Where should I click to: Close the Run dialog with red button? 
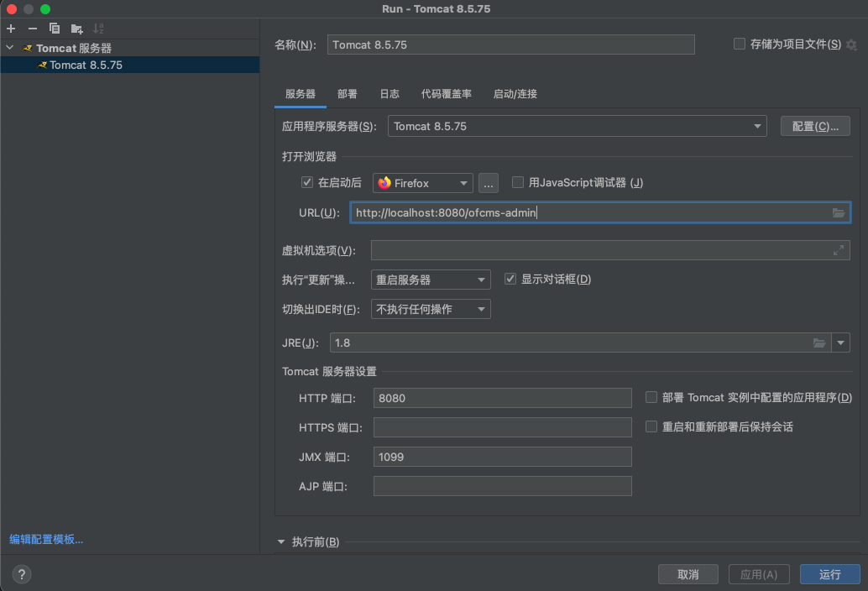pos(12,9)
